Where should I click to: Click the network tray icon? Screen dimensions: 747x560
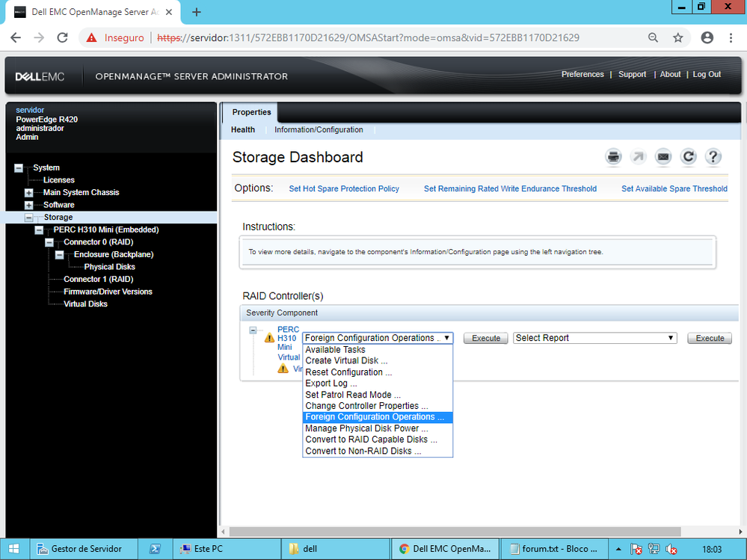[x=654, y=549]
